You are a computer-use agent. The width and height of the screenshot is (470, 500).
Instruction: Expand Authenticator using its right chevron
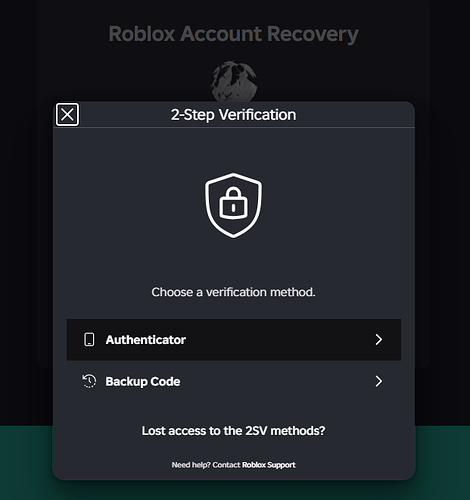379,340
